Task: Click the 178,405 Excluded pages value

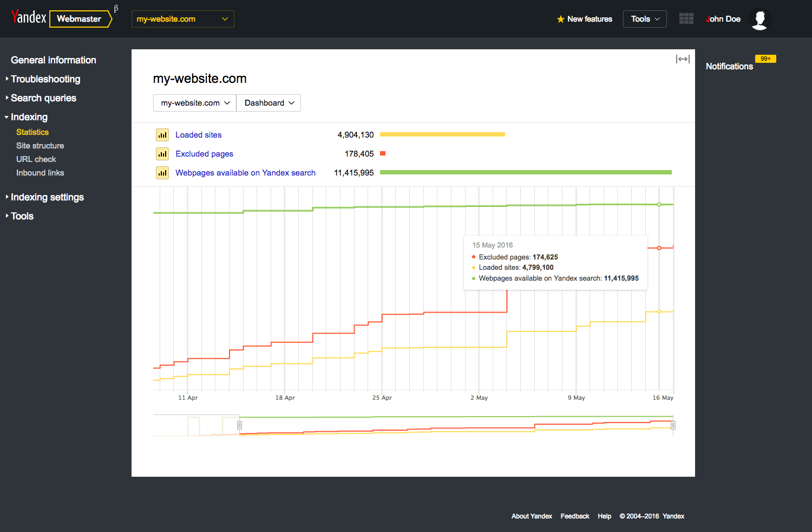Action: click(x=359, y=154)
